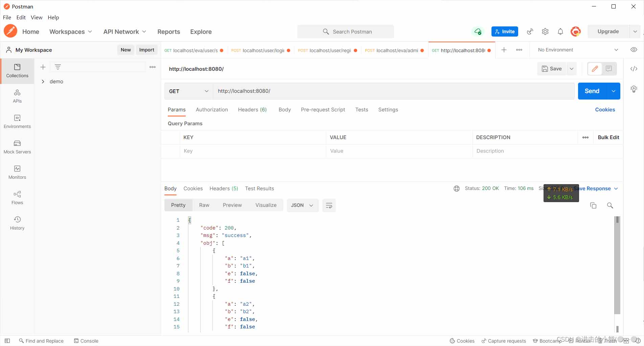The height and width of the screenshot is (346, 644).
Task: Click the Send button
Action: [x=592, y=91]
